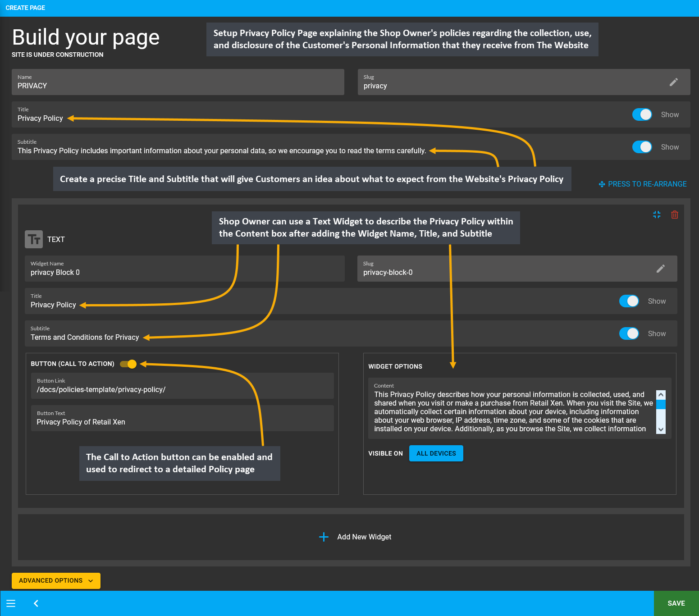
Task: Click the Button Text field
Action: [x=183, y=418]
